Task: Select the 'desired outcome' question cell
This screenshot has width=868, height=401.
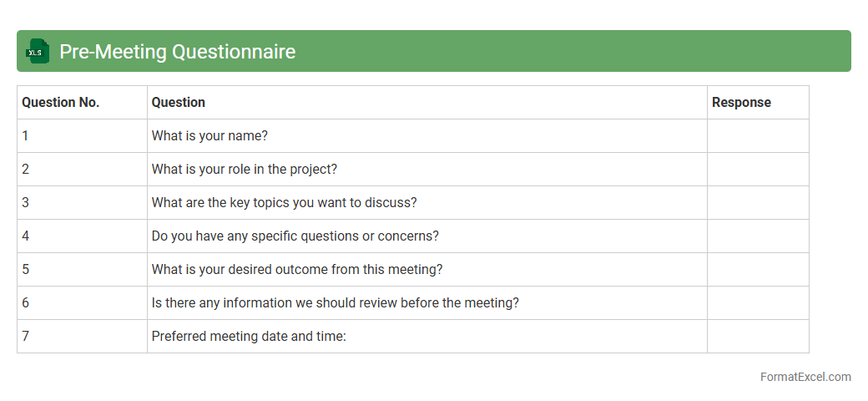Action: coord(297,270)
